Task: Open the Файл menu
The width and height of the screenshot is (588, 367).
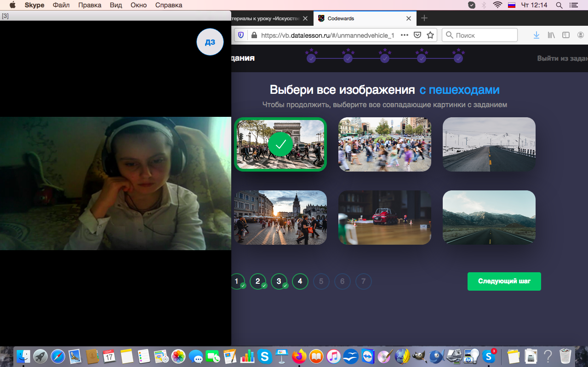Action: [61, 5]
